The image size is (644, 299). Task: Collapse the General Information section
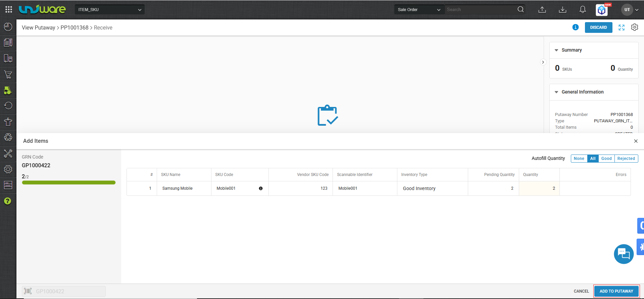[x=556, y=92]
